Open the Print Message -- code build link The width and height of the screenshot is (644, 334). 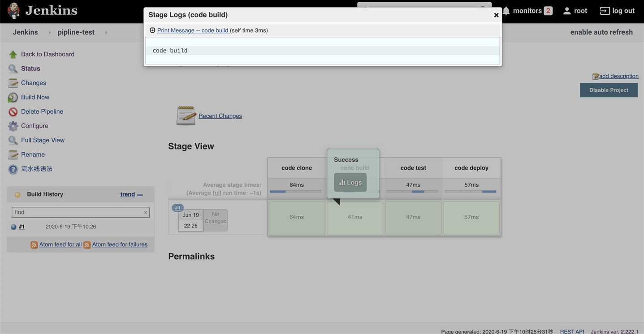[193, 30]
